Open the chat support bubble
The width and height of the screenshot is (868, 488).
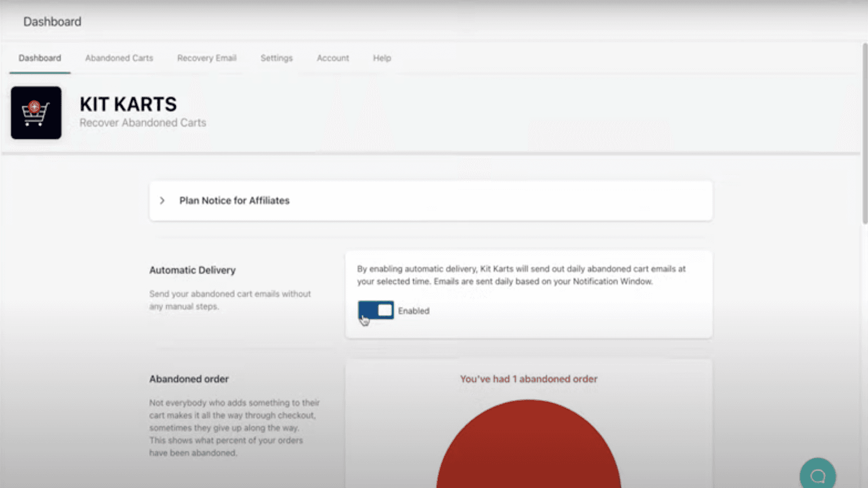818,474
